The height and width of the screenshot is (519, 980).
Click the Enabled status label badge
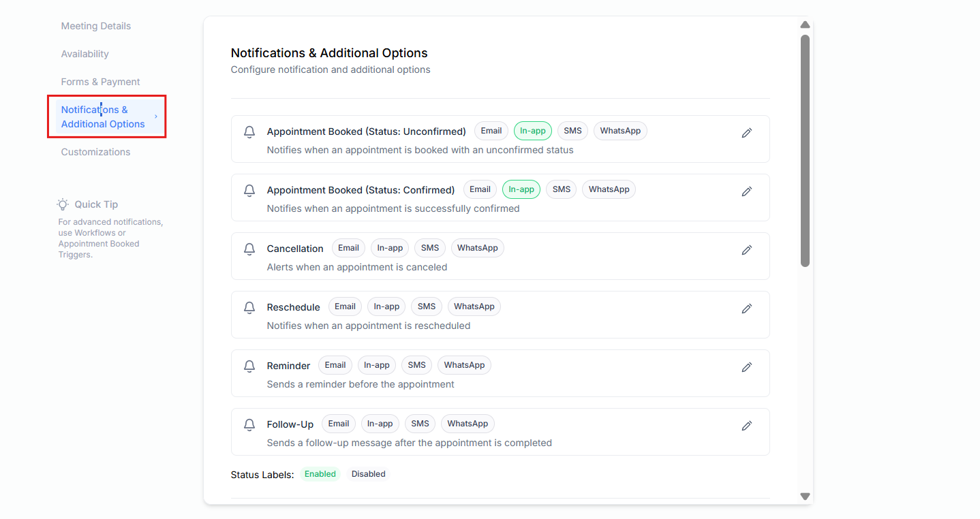tap(320, 474)
